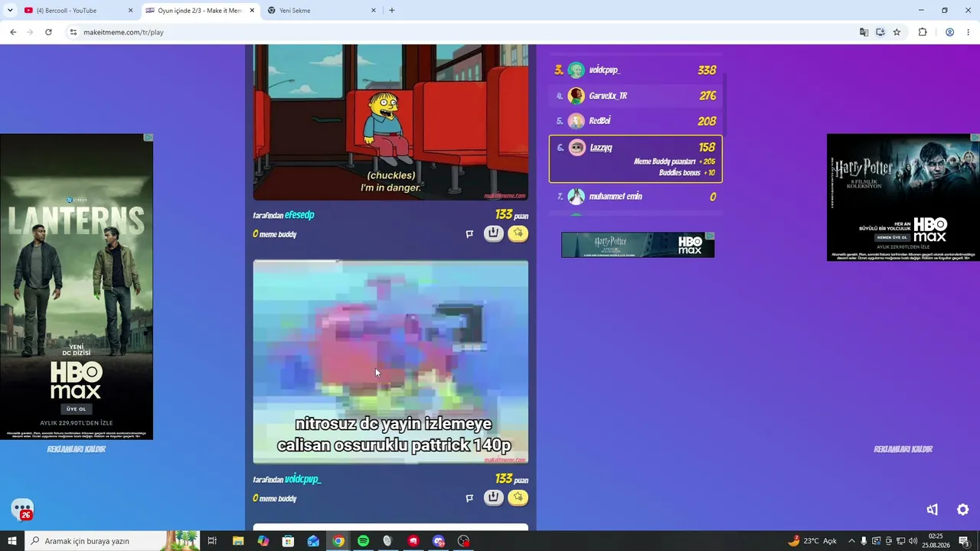Open the Lanterns HBO Max advertisement
Image resolution: width=980 pixels, height=551 pixels.
(x=77, y=287)
